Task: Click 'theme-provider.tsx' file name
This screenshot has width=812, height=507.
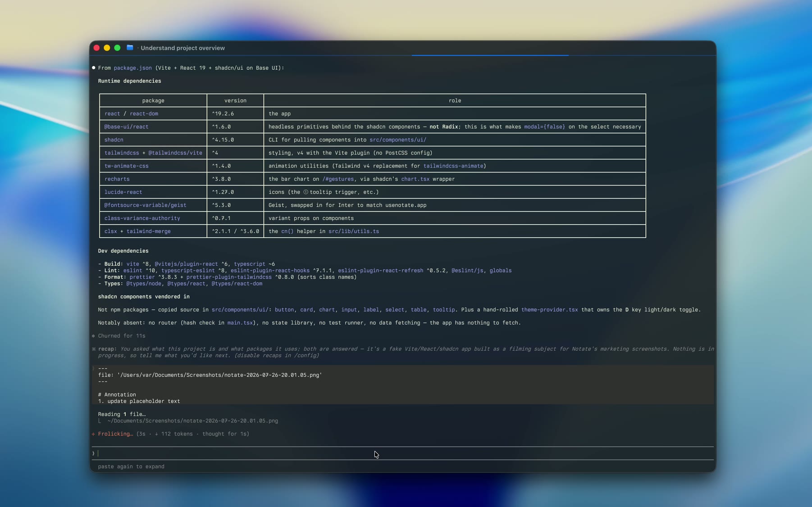Action: click(549, 310)
